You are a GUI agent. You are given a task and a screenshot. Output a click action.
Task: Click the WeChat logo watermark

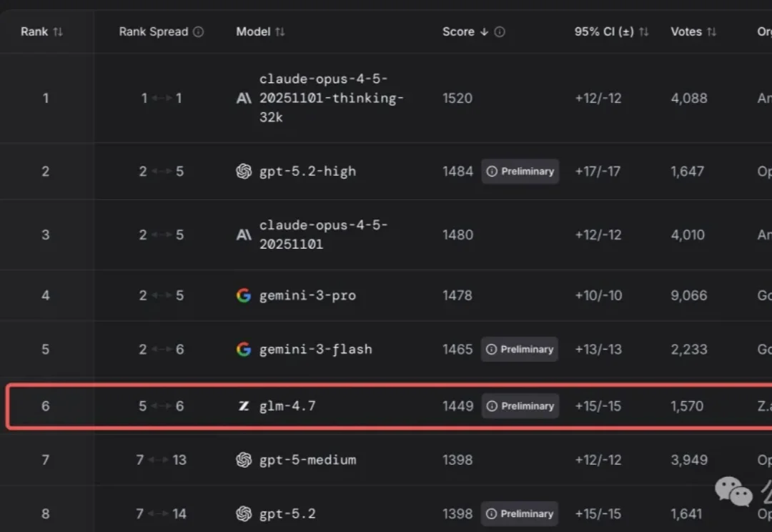point(733,491)
